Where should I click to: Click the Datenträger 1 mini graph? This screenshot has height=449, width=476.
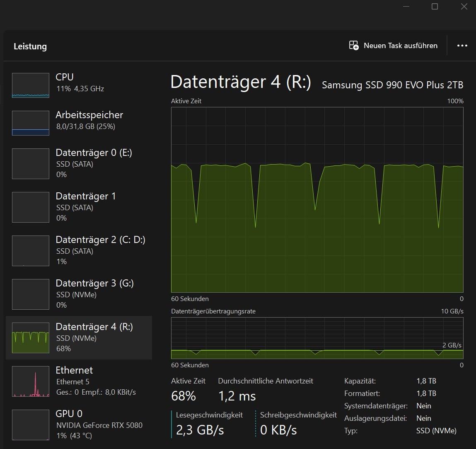tap(31, 207)
